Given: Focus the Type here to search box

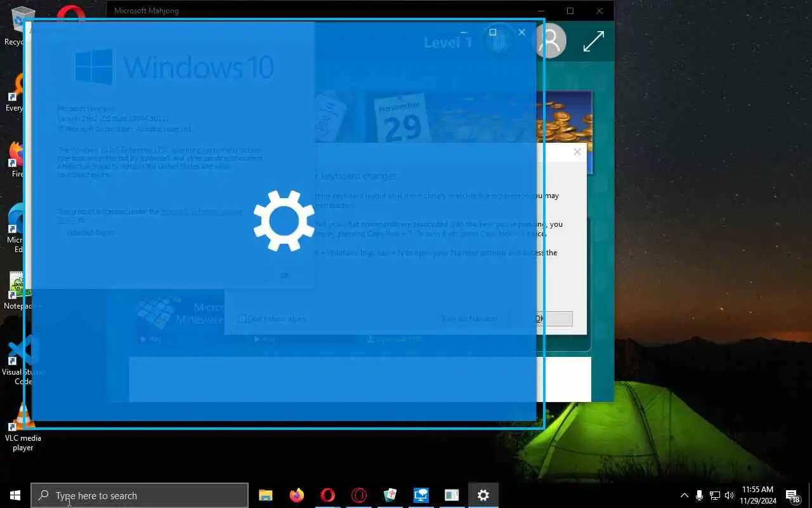Looking at the screenshot, I should (140, 495).
